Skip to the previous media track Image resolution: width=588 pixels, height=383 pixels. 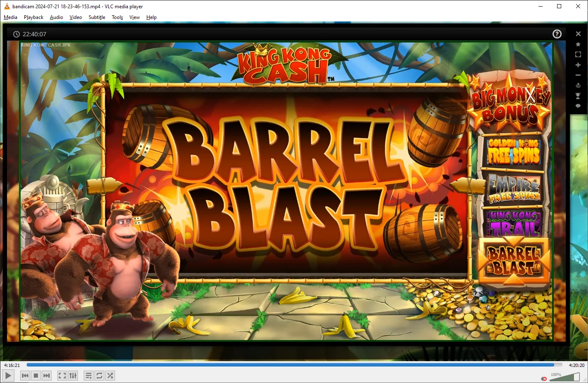click(25, 376)
